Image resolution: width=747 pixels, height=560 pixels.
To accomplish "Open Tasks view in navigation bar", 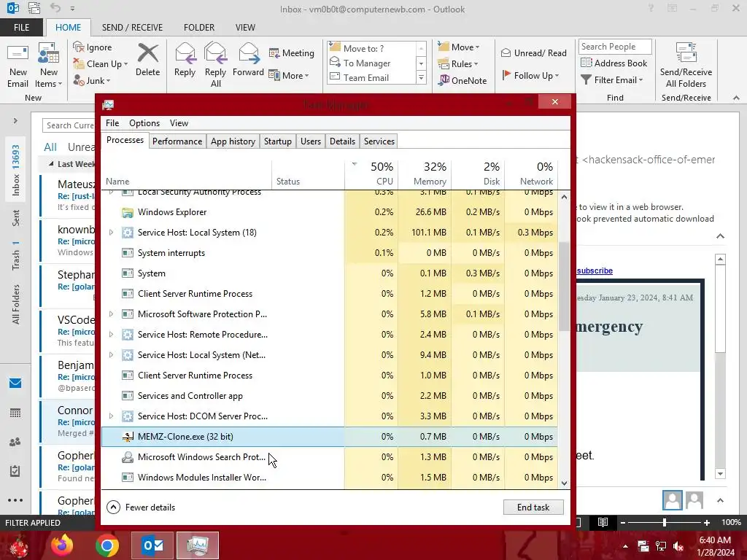I will tap(15, 471).
